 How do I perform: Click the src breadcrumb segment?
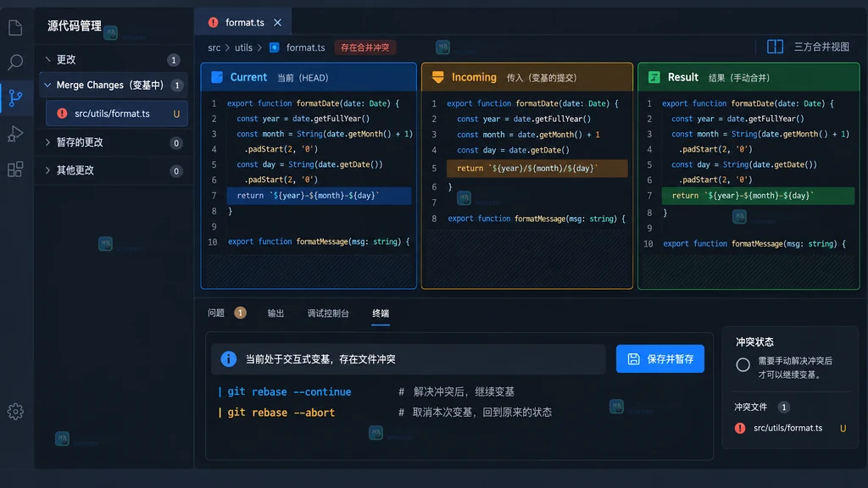(214, 47)
